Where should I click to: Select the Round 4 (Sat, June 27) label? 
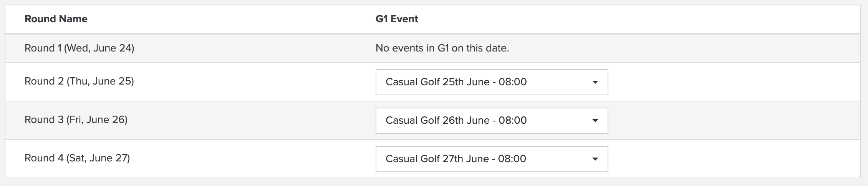(77, 158)
